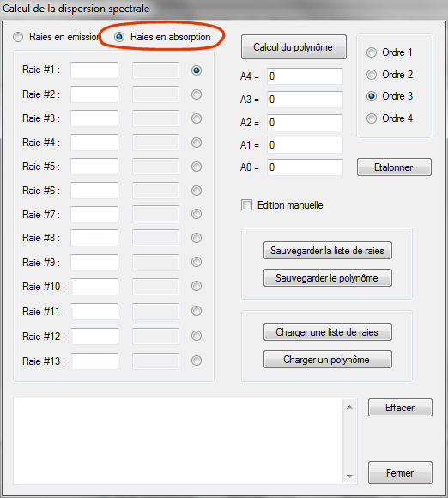
Task: Click the A0 coefficient input field
Action: (305, 167)
